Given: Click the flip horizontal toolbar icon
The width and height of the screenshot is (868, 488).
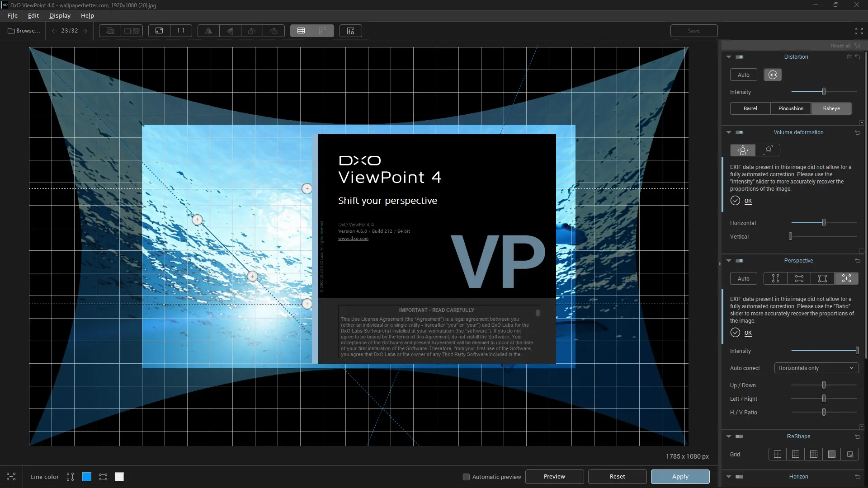Looking at the screenshot, I should [x=208, y=31].
